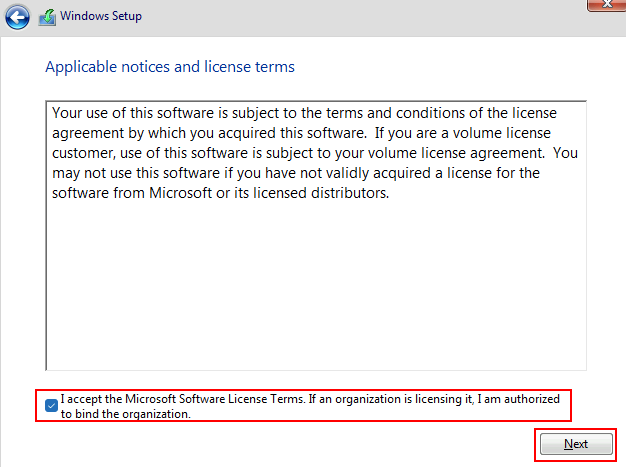The width and height of the screenshot is (626, 467).
Task: Click the blank white area left of the Next button
Action: (279, 444)
